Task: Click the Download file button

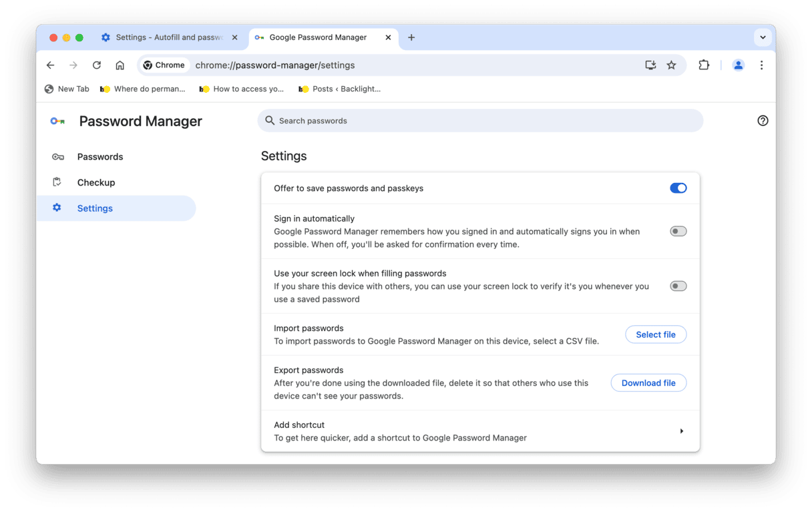Action: coord(648,383)
